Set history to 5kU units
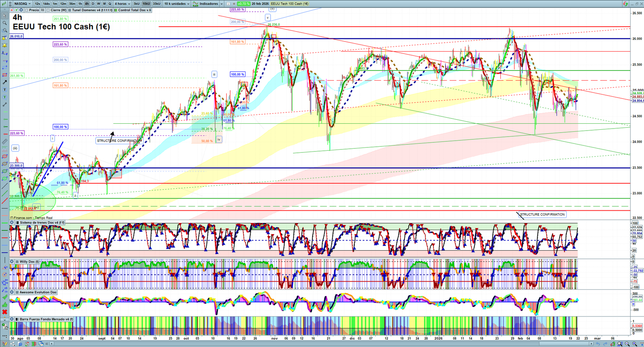Image resolution: width=644 pixels, height=347 pixels. (136, 4)
